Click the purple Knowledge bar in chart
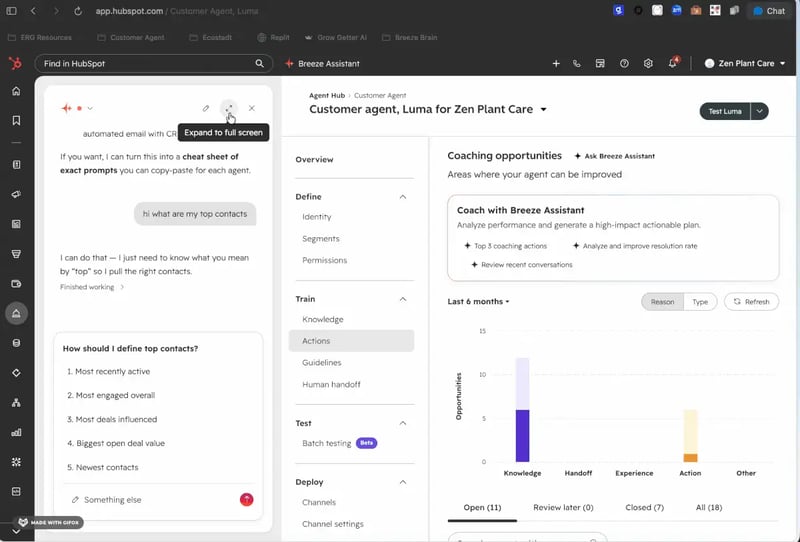Viewport: 800px width, 542px height. [522, 436]
